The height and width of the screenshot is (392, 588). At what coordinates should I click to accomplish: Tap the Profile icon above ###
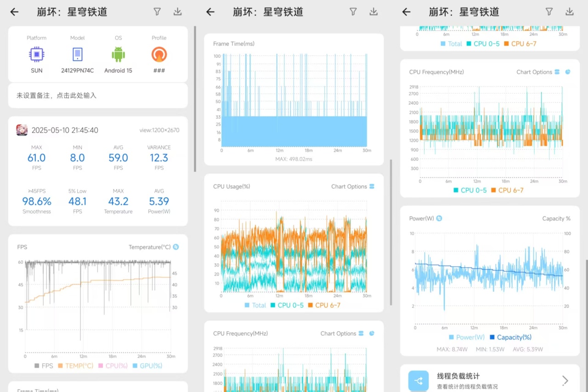(159, 55)
